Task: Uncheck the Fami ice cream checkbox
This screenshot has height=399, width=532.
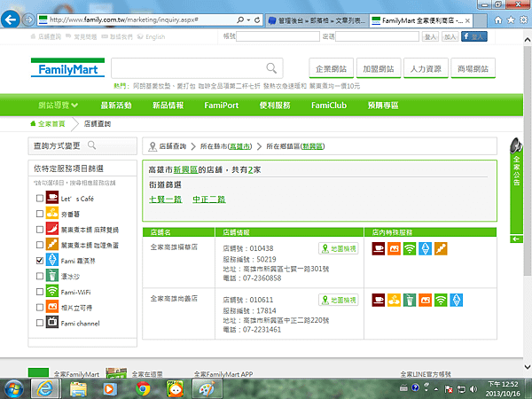Action: click(40, 260)
